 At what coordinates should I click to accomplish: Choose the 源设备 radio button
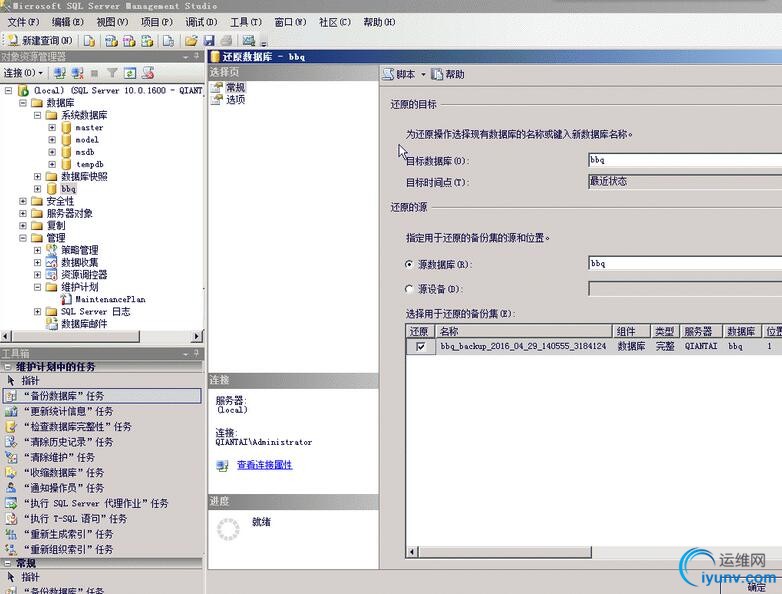[409, 289]
